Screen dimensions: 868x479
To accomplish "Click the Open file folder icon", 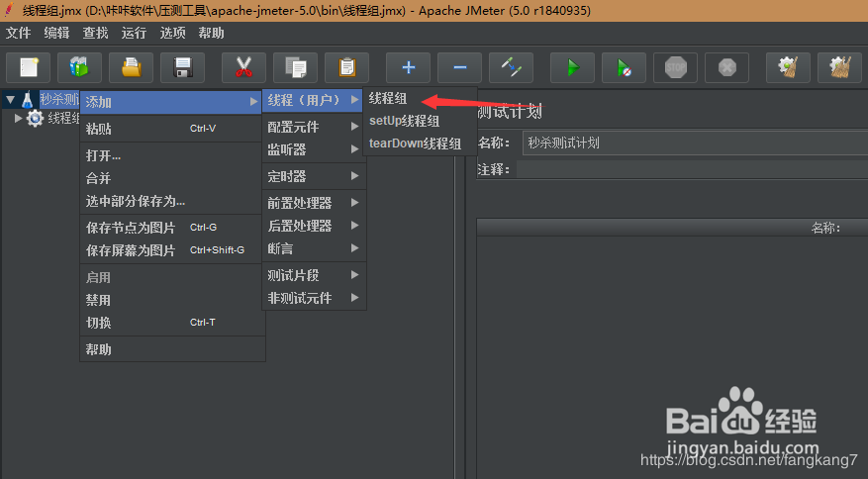I will click(x=132, y=67).
